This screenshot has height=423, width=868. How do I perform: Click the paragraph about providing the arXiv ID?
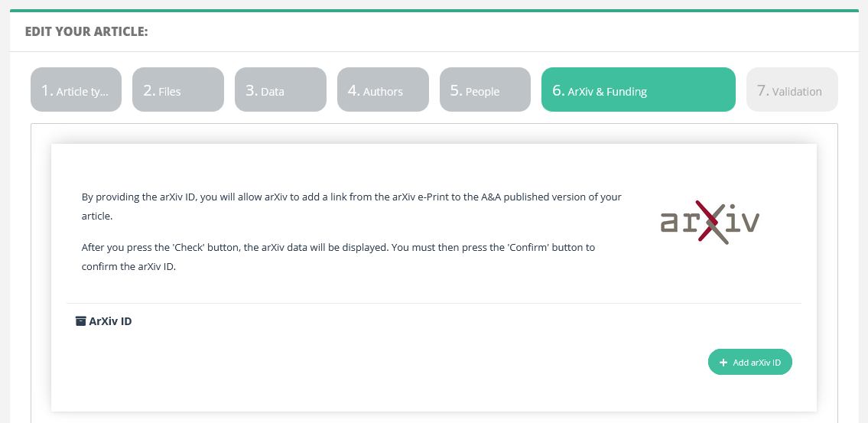(x=352, y=207)
